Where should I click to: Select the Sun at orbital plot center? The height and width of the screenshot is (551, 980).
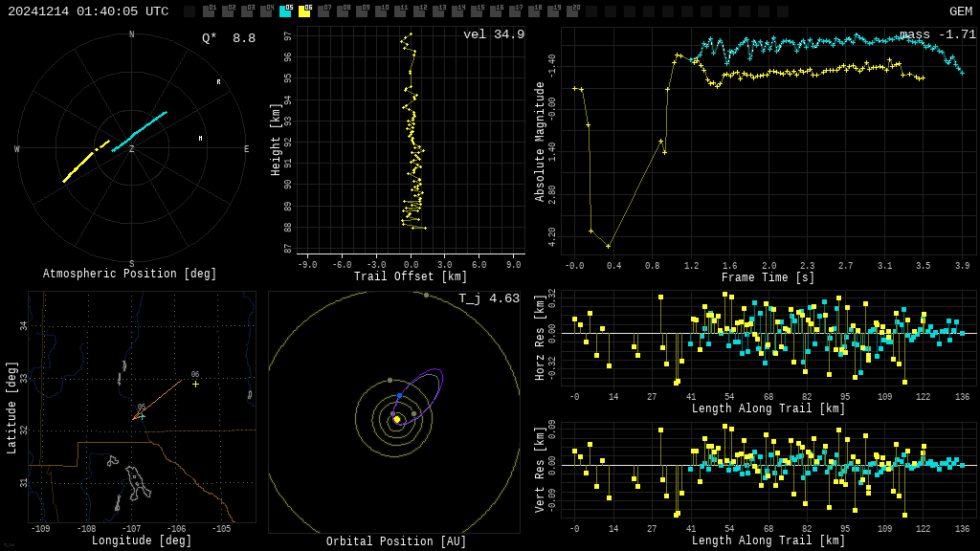397,419
